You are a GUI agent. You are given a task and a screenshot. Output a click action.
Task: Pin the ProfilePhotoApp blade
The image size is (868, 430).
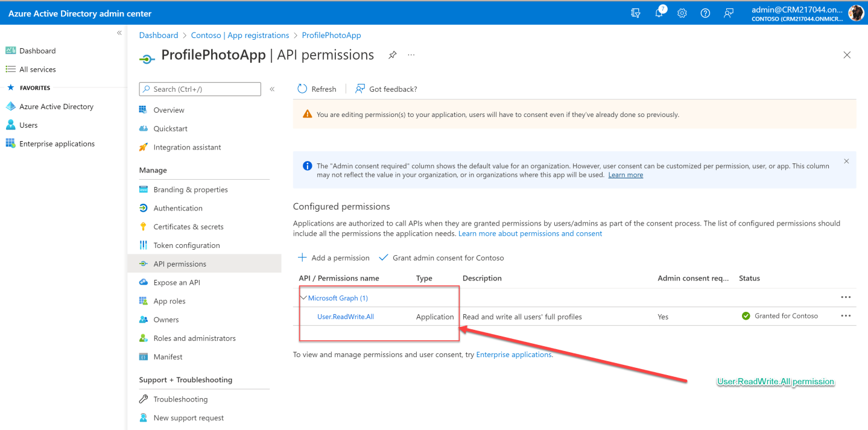(x=392, y=55)
